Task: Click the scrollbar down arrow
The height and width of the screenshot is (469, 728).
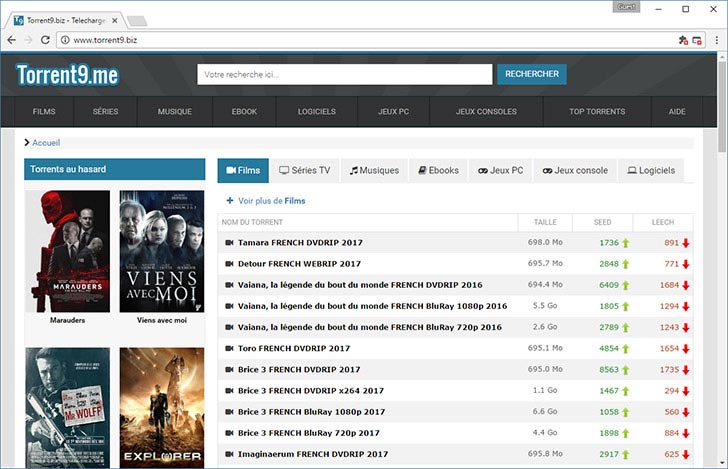Action: (x=722, y=463)
